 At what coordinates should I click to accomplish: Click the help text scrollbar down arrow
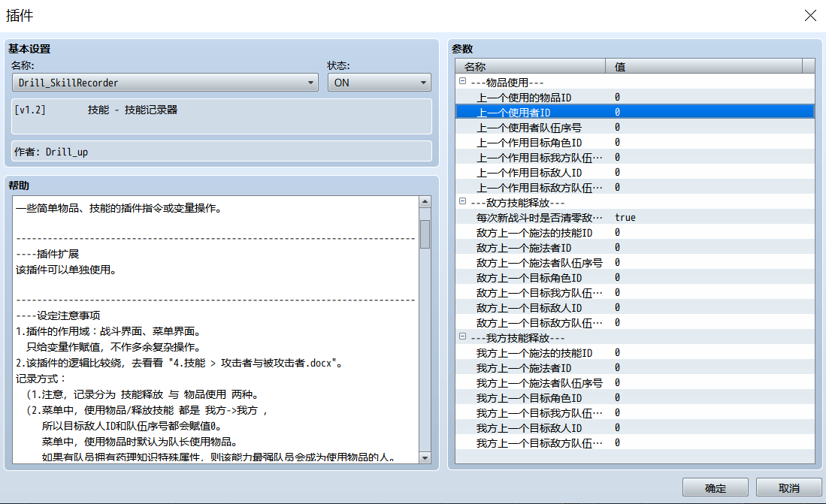[x=425, y=457]
